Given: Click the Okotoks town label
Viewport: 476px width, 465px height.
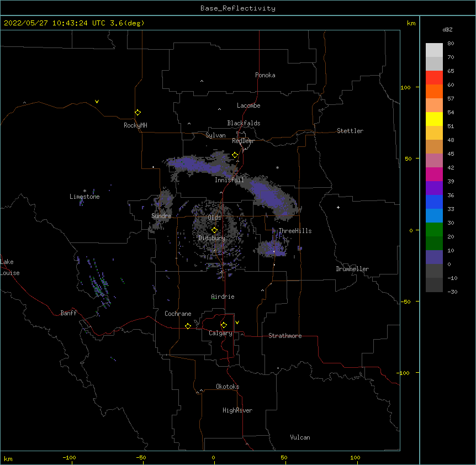Looking at the screenshot, I should (228, 387).
